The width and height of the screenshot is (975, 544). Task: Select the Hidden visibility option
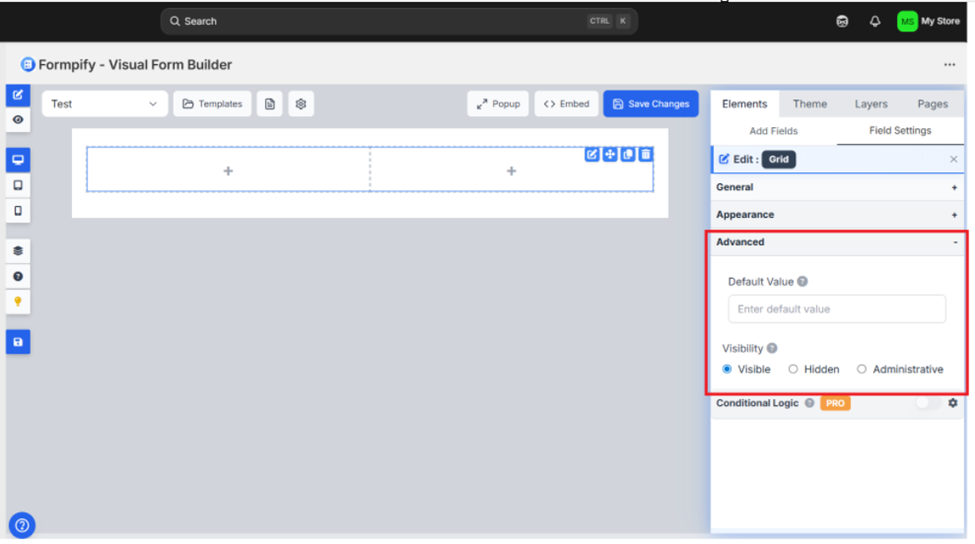click(x=793, y=369)
